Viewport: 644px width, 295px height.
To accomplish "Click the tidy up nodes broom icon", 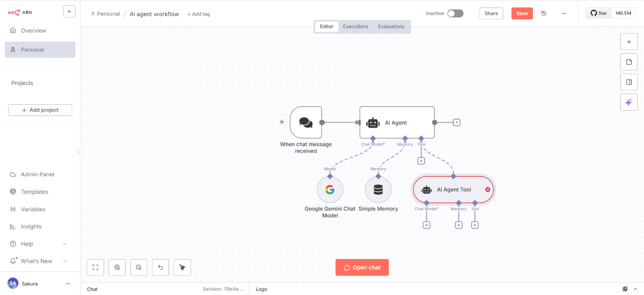I will (182, 267).
